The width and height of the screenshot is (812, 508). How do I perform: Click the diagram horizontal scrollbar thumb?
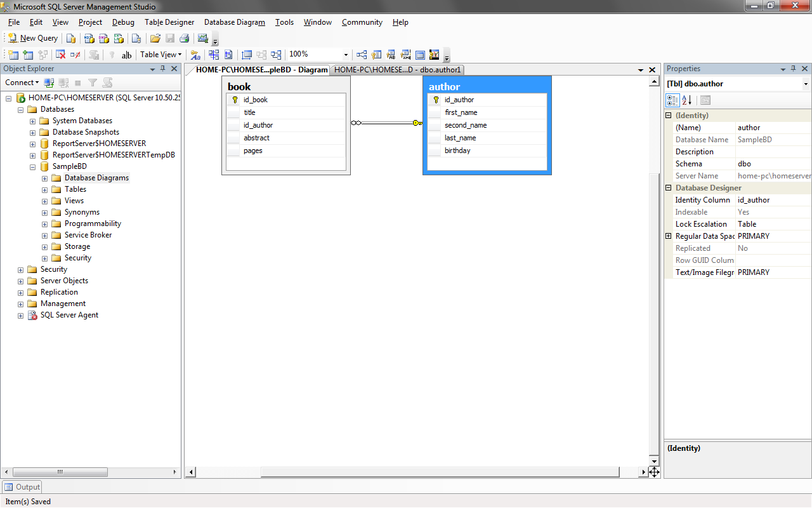(x=440, y=472)
